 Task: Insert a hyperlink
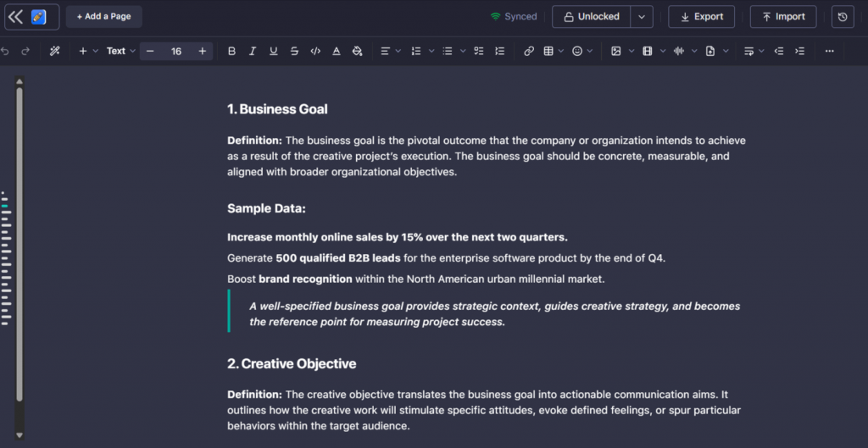pos(529,51)
